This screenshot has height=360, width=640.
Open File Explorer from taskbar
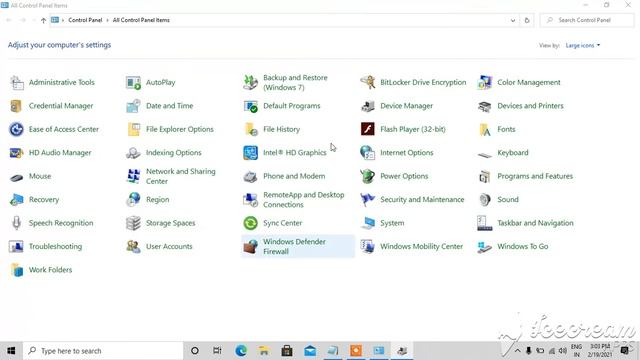264,351
